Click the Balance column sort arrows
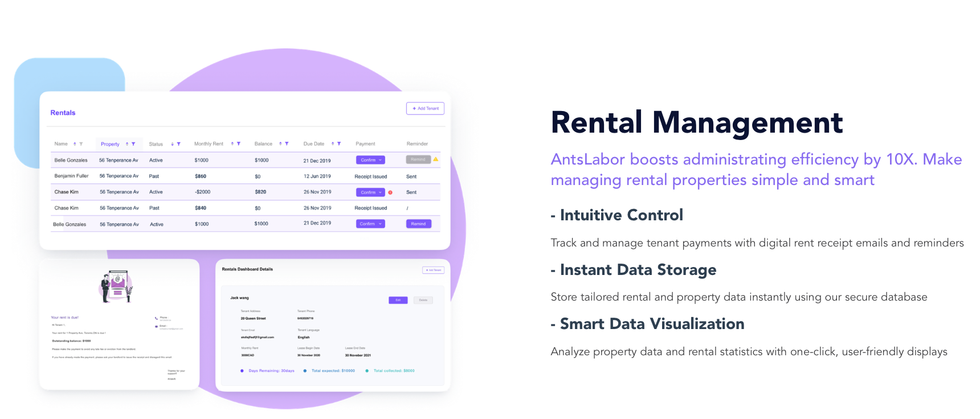Viewport: 980px width, 419px height. tap(280, 144)
